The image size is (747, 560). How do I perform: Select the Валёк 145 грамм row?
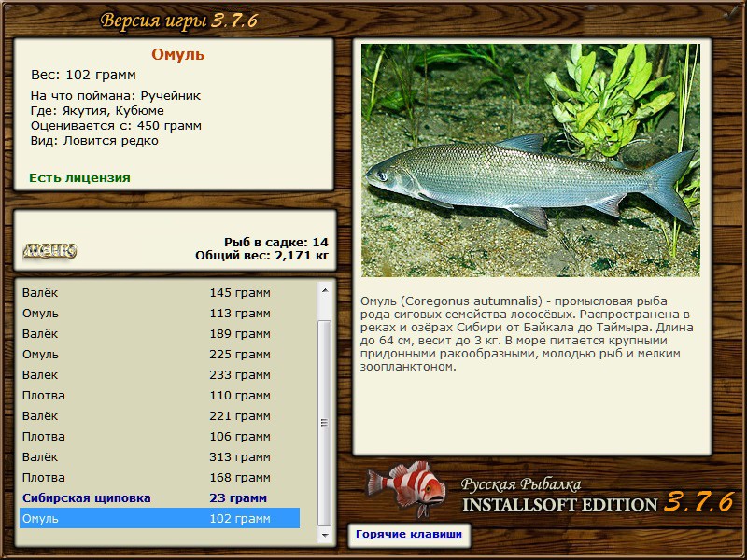tap(160, 292)
